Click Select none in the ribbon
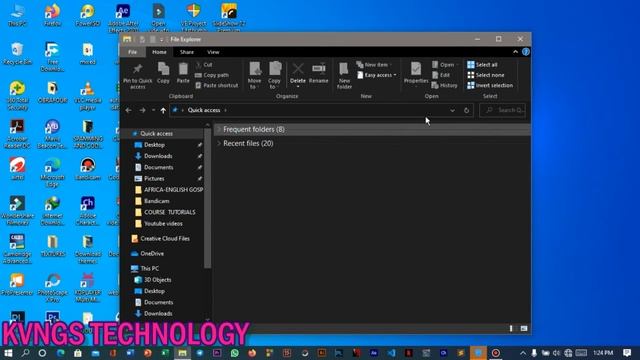The height and width of the screenshot is (360, 640). coord(486,75)
